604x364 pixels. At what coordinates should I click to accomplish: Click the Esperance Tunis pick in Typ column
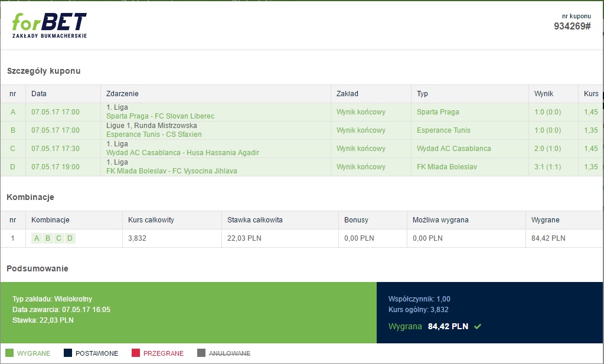click(443, 130)
